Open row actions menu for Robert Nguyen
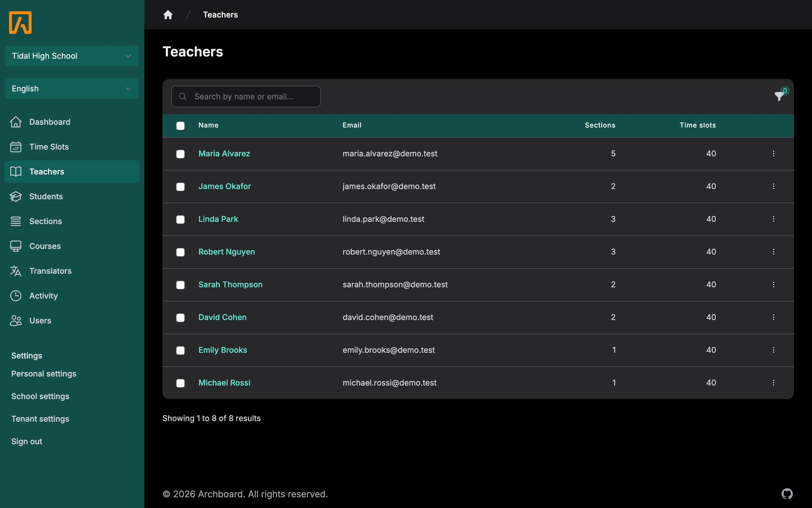Viewport: 812px width, 508px height. pos(773,252)
